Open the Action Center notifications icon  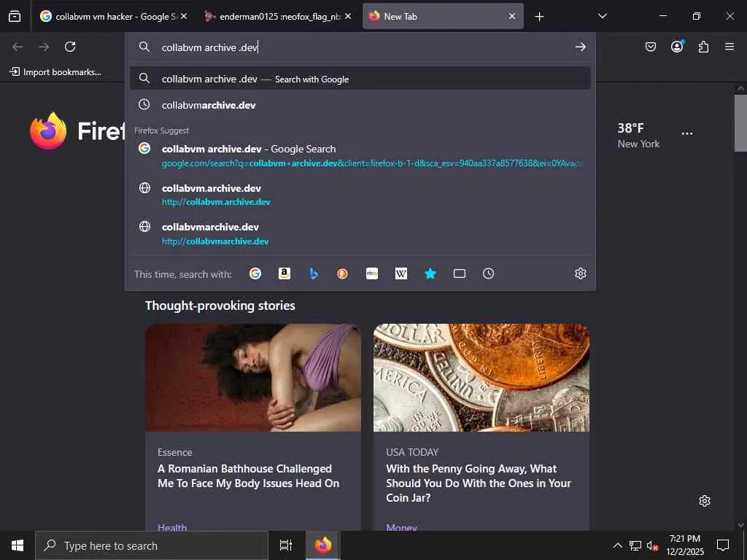[723, 545]
